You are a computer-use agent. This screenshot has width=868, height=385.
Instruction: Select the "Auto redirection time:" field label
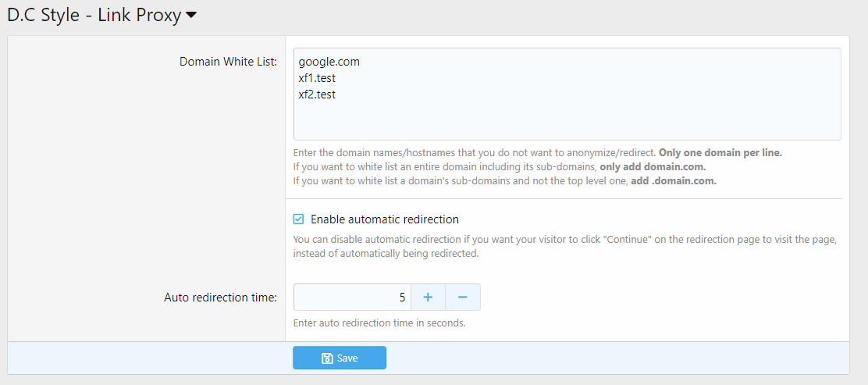[220, 298]
